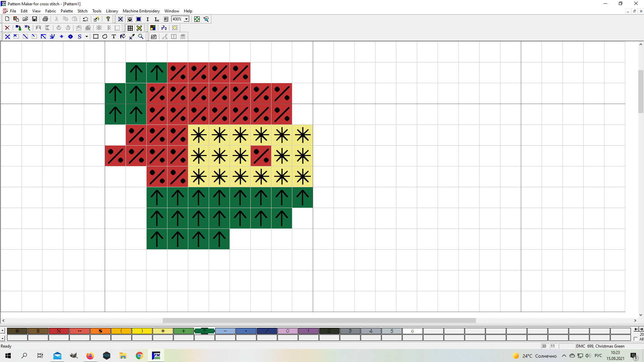Image resolution: width=644 pixels, height=362 pixels.
Task: Activate the Text tool
Action: point(114,37)
